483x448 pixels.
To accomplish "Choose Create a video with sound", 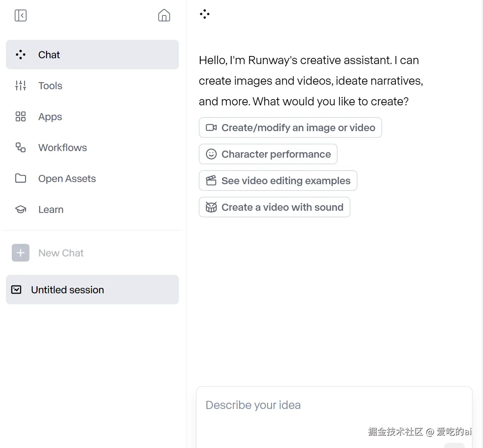I will 274,207.
